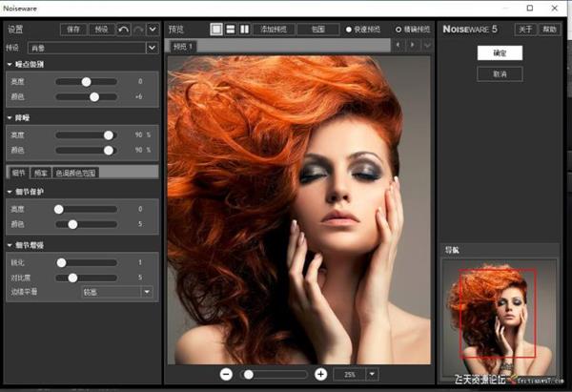Select the 精确预览 radio button
The width and height of the screenshot is (572, 392).
click(x=398, y=30)
